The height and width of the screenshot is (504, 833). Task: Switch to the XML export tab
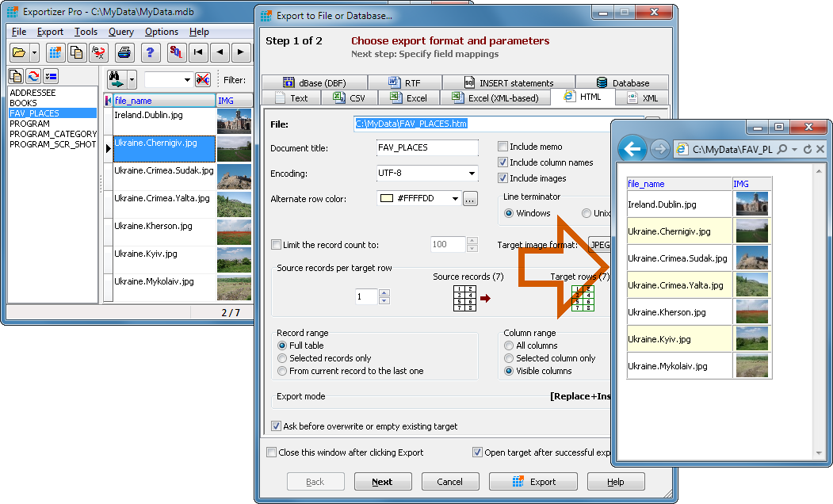pos(643,98)
